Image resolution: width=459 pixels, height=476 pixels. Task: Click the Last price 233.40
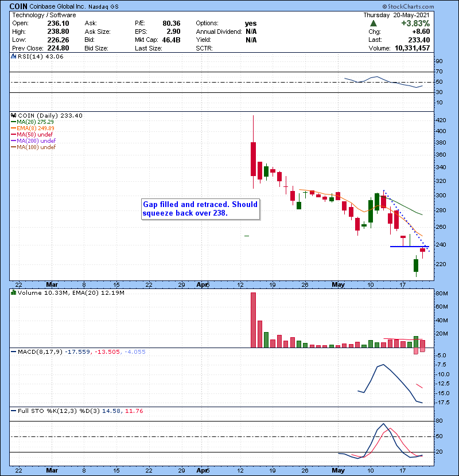pyautogui.click(x=419, y=40)
